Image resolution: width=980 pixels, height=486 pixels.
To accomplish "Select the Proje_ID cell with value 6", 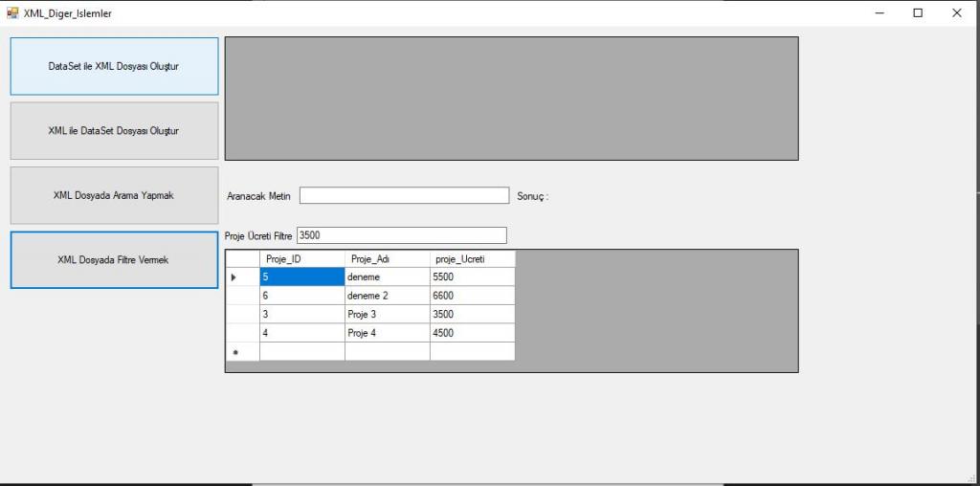I will pyautogui.click(x=301, y=296).
